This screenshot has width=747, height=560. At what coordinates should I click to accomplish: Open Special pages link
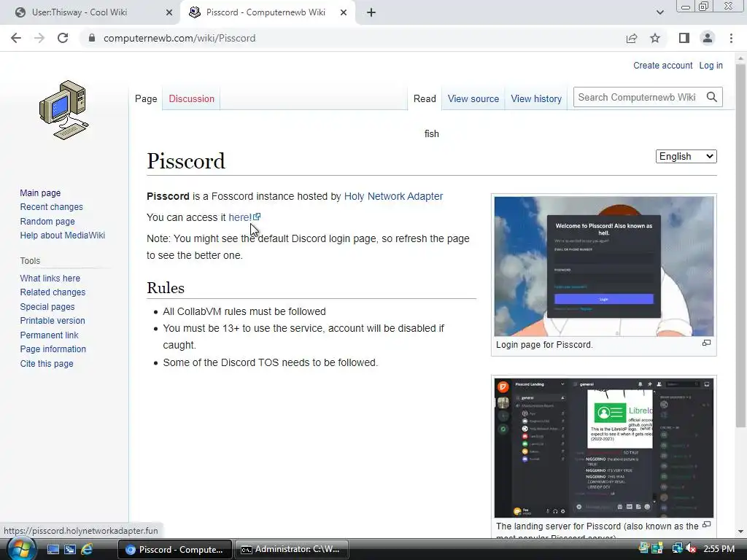tap(47, 307)
